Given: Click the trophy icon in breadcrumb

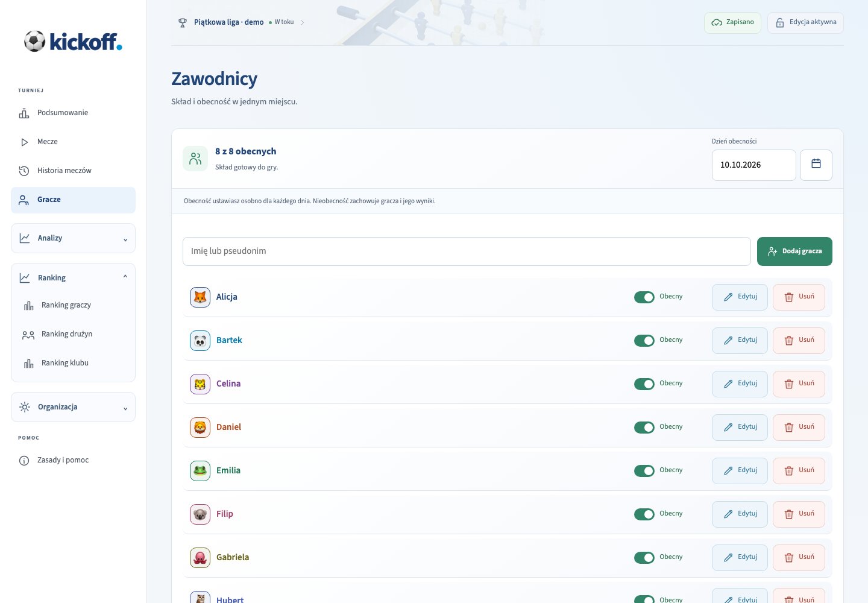Looking at the screenshot, I should click(183, 23).
